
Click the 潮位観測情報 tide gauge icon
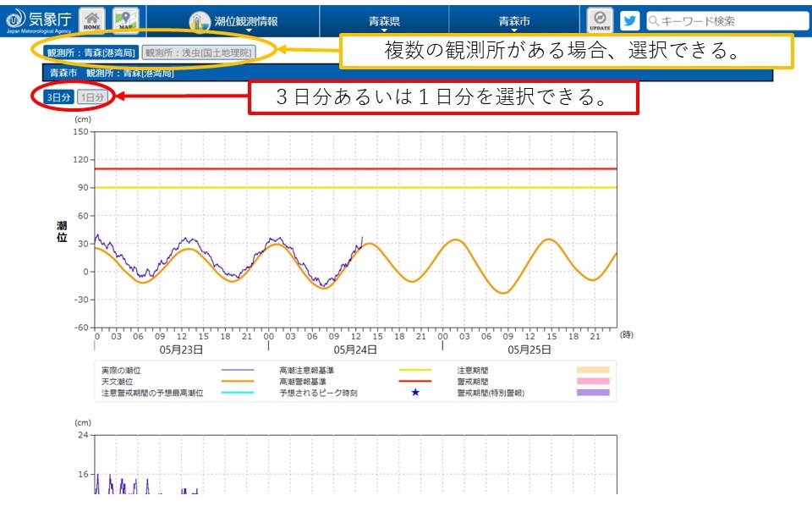200,22
